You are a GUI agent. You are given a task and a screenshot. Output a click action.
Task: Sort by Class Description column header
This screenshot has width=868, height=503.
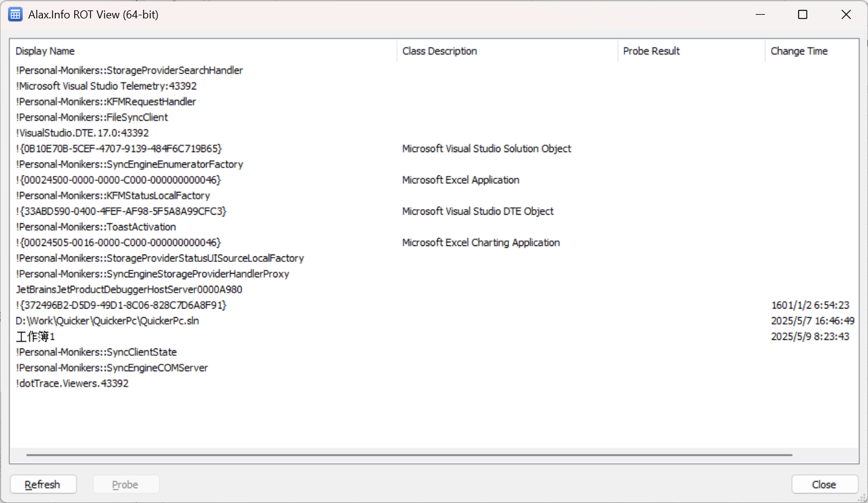click(507, 51)
